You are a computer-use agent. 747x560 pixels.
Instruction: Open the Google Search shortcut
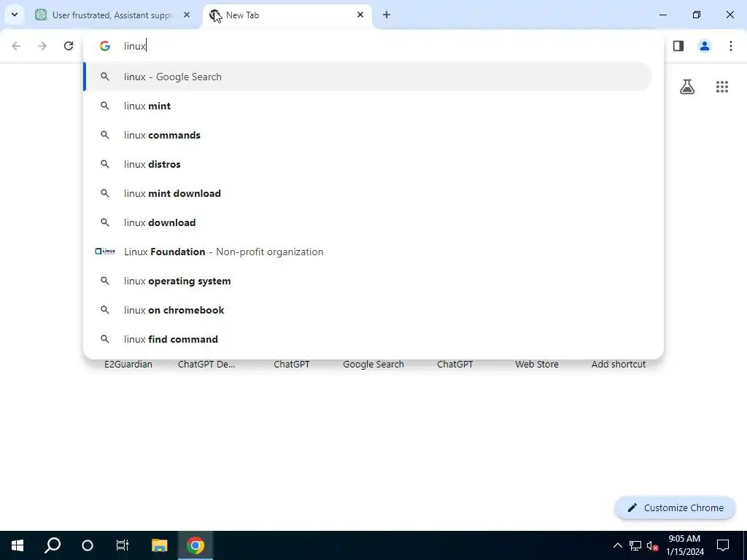pyautogui.click(x=373, y=365)
